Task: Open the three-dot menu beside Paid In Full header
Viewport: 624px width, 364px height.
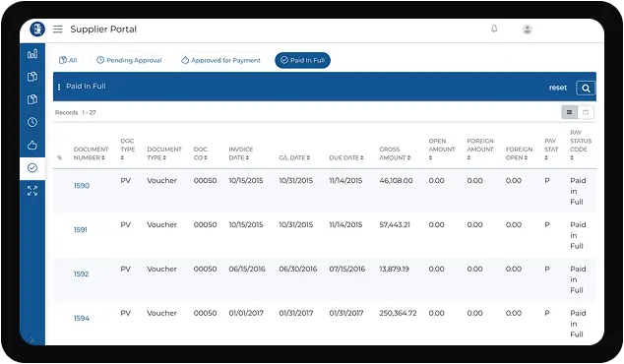Action: coord(59,87)
